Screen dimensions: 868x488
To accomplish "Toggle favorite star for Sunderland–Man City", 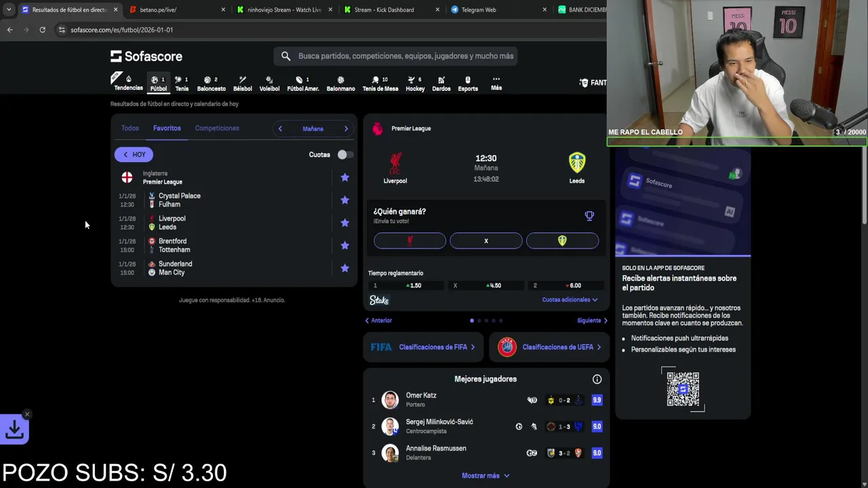I will 344,268.
